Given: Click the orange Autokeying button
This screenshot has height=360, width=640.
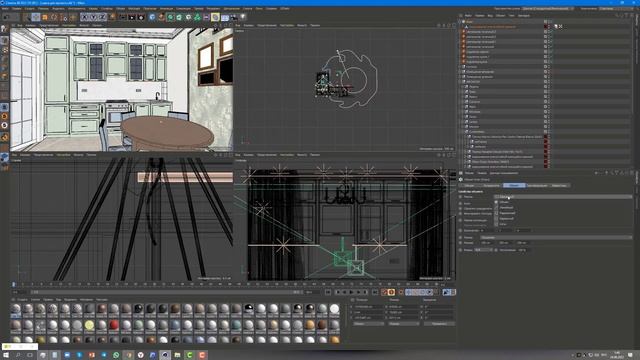Looking at the screenshot, I should (x=391, y=292).
